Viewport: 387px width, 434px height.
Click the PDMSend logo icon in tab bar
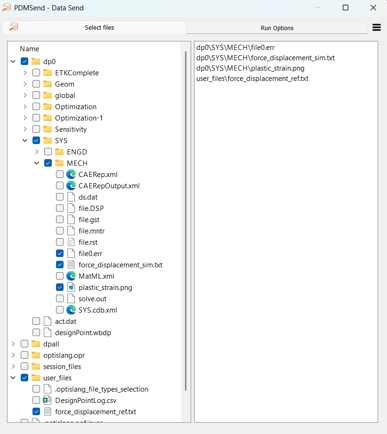click(x=14, y=27)
